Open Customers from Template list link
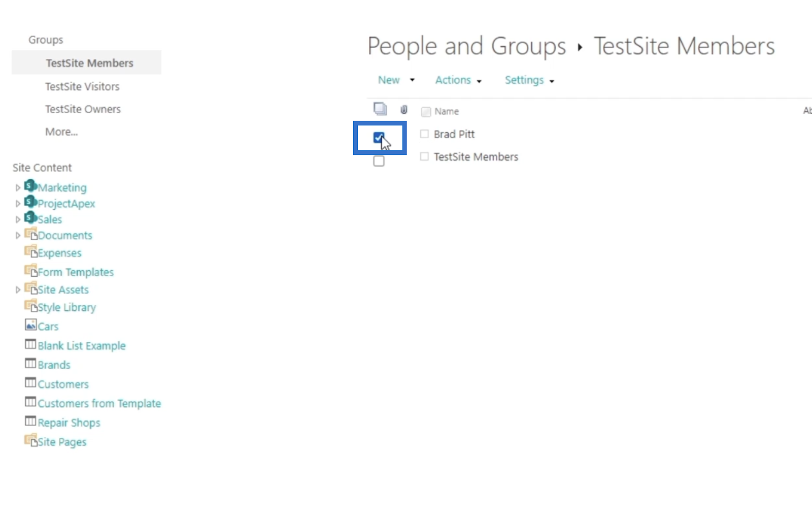This screenshot has width=812, height=516. pos(99,404)
